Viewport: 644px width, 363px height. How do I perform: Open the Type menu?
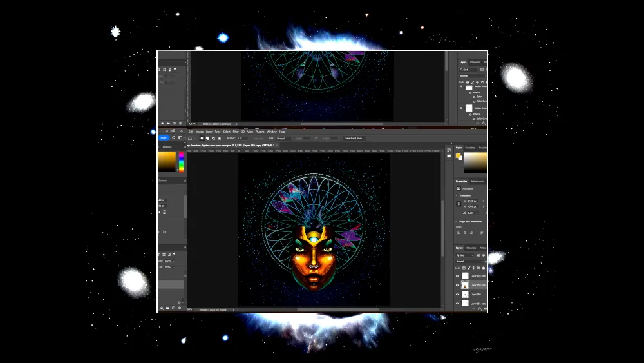click(x=218, y=132)
